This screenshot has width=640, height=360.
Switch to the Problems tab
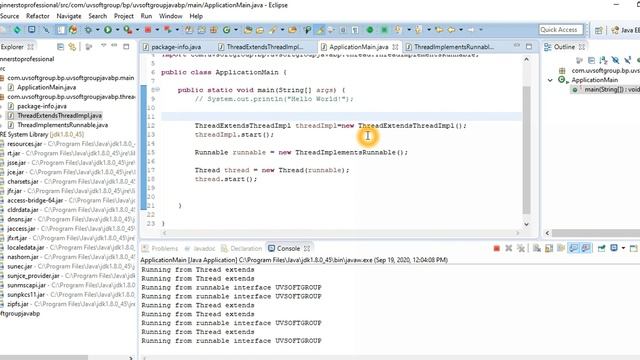coord(160,249)
